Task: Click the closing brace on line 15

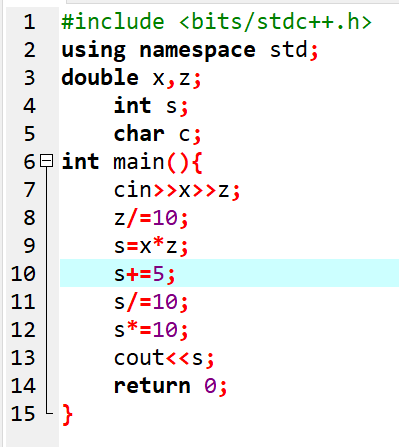Action: pyautogui.click(x=67, y=415)
